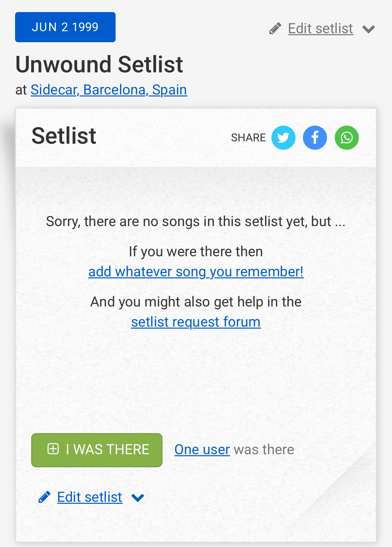The height and width of the screenshot is (547, 392).
Task: Click the Setlist card heading
Action: (64, 136)
